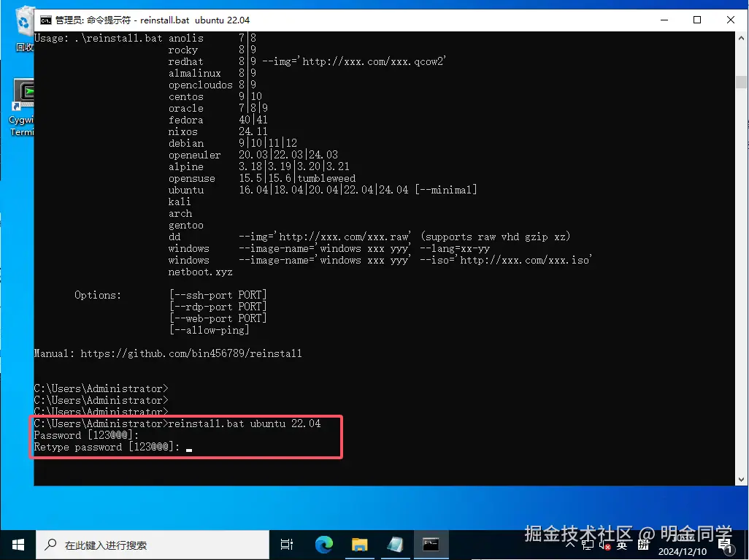Click the 'centos' 9|10 line

[215, 96]
